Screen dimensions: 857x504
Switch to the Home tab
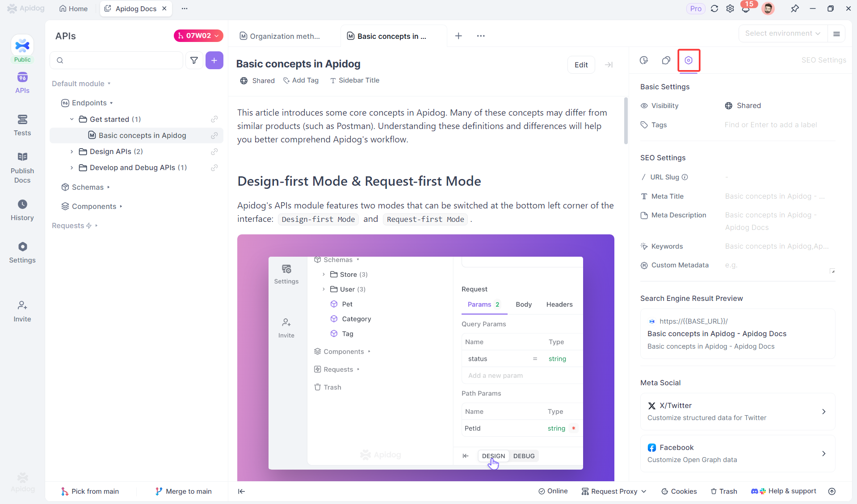74,8
